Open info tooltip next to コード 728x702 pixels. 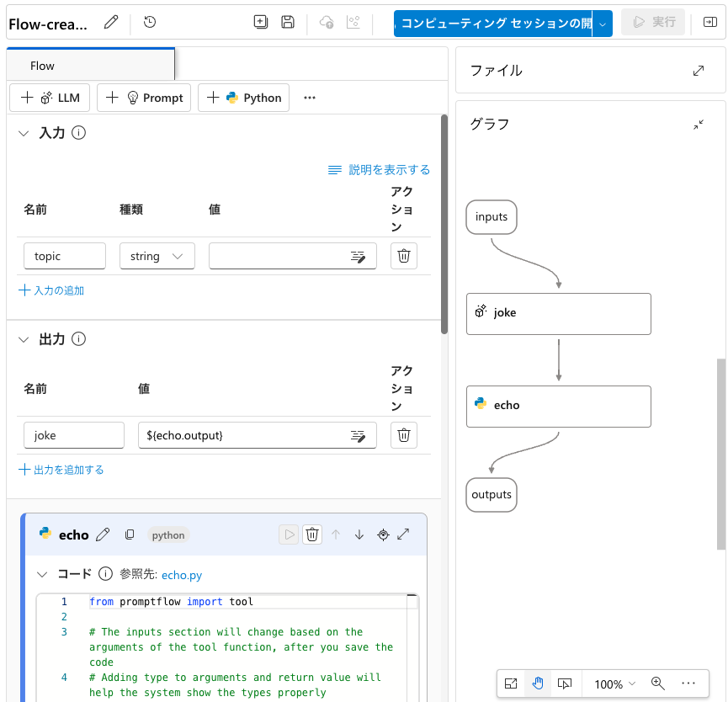pyautogui.click(x=105, y=574)
